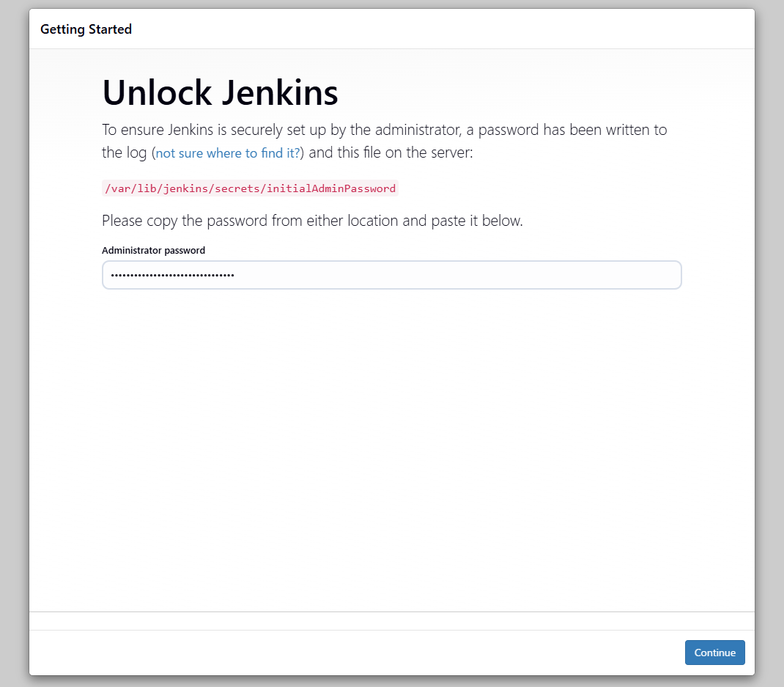
Task: Click the Continue button
Action: tap(714, 653)
